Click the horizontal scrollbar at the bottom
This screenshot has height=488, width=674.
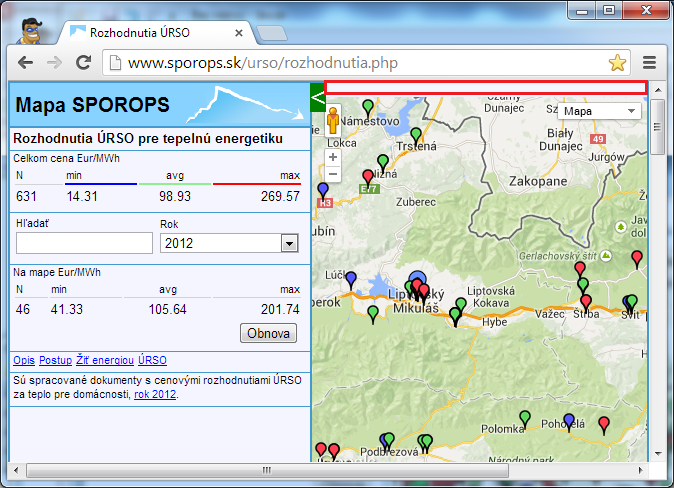coord(265,470)
